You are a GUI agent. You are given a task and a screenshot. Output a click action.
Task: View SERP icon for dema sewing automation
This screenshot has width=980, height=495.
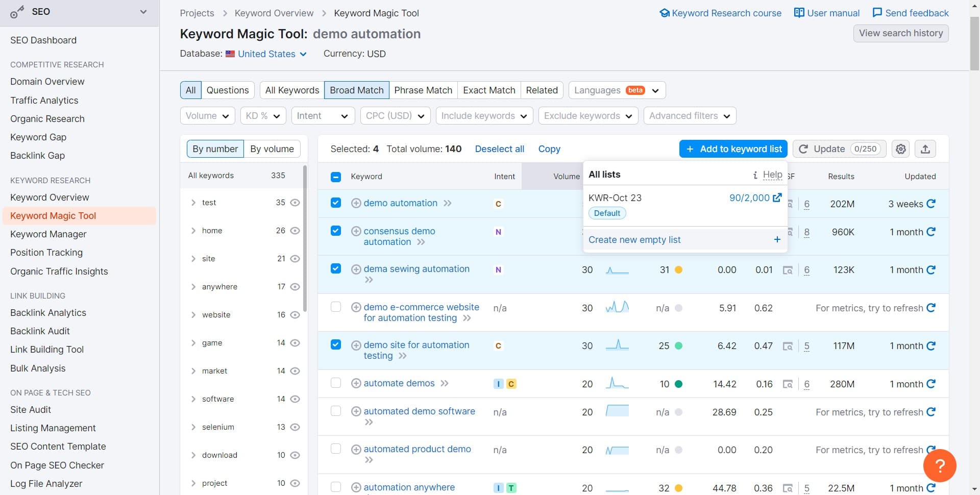pos(788,270)
